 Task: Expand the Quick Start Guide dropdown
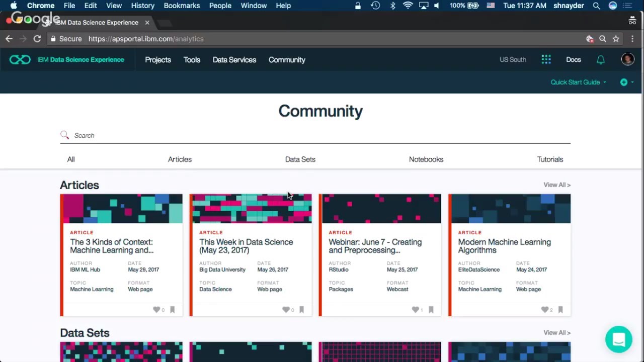[579, 82]
